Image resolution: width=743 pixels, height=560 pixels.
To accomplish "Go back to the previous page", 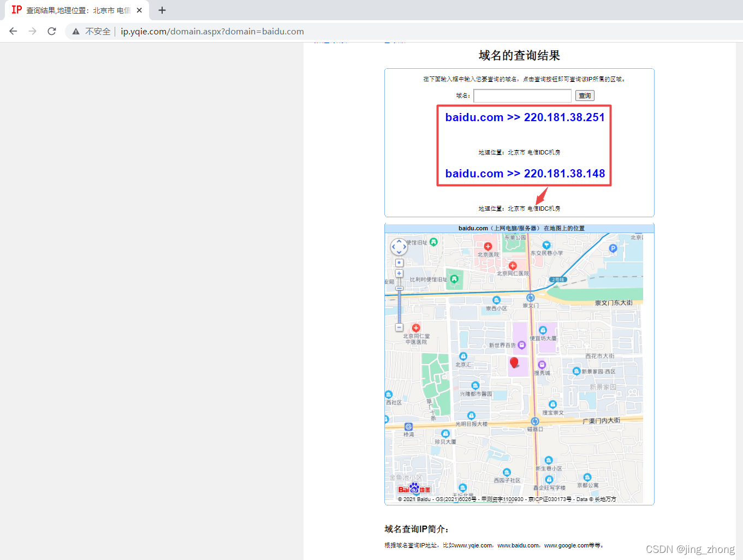I will click(x=13, y=31).
